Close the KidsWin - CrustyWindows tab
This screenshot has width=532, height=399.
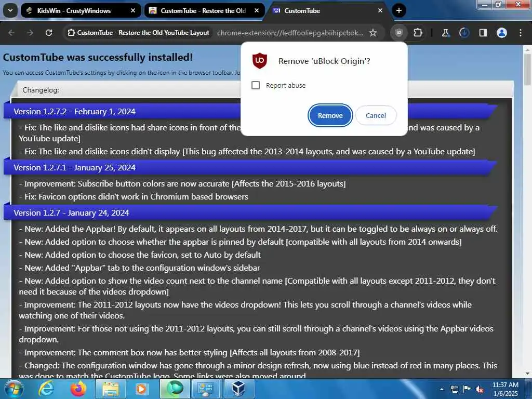click(133, 10)
